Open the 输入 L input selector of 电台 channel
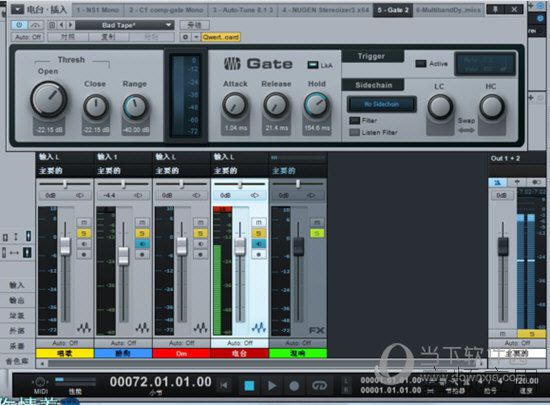550x405 pixels. [x=240, y=157]
